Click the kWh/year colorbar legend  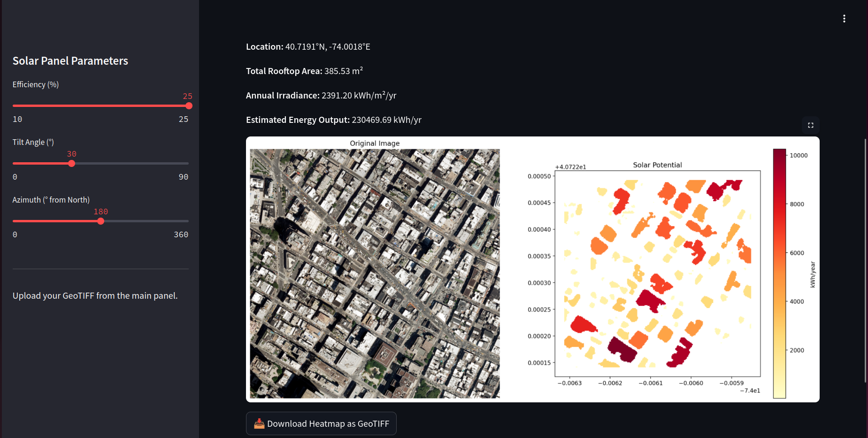pyautogui.click(x=779, y=273)
